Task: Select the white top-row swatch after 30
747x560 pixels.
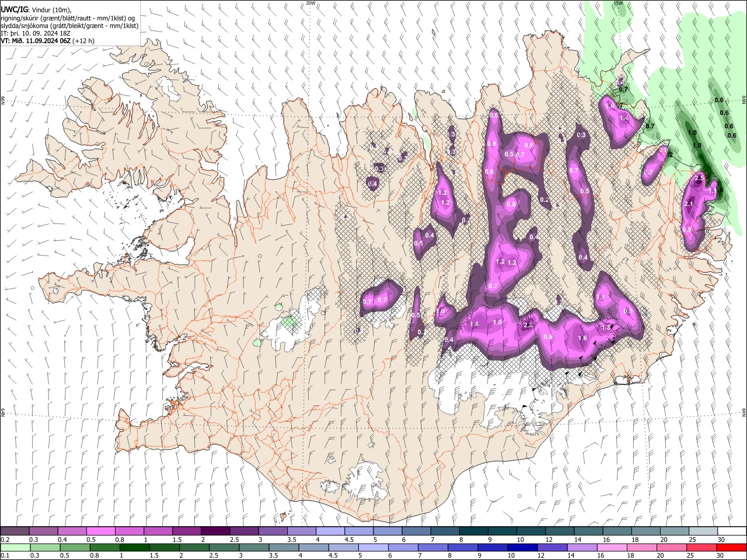Action: 731,531
